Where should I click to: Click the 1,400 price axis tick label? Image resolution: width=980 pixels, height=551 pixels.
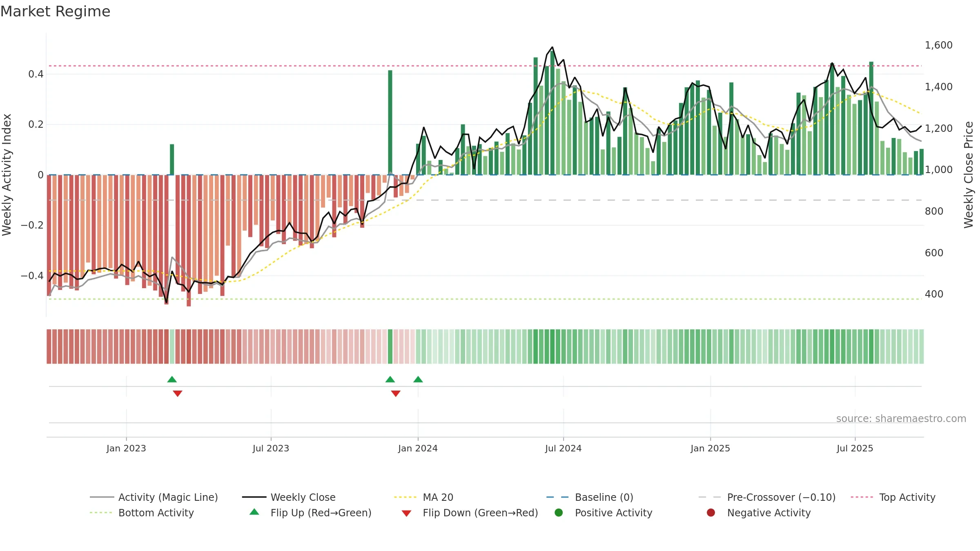[x=939, y=87]
